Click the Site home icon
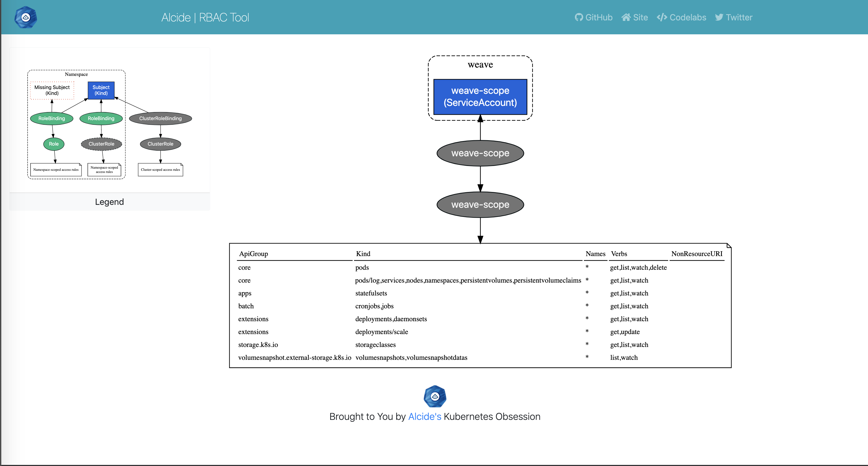This screenshot has height=466, width=868. click(x=626, y=17)
